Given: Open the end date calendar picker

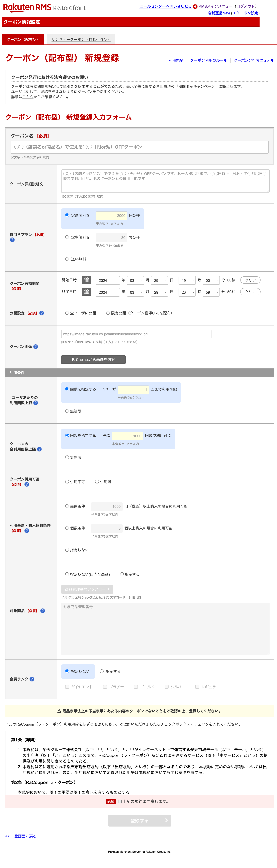Looking at the screenshot, I should point(86,292).
